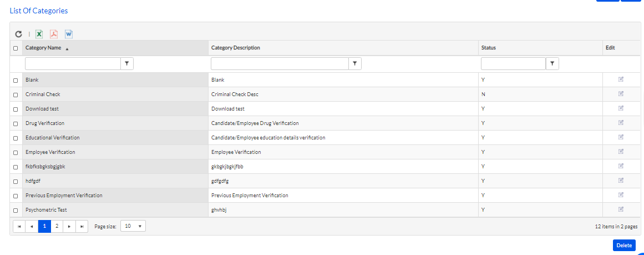Open the Category Description filter options
The height and width of the screenshot is (255, 644).
[x=355, y=64]
